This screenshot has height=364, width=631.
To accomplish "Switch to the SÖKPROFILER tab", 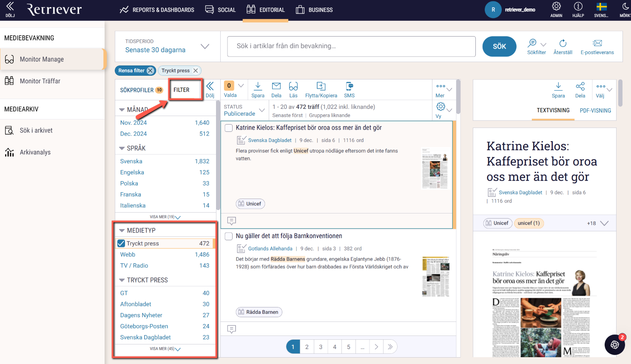I will [x=141, y=90].
